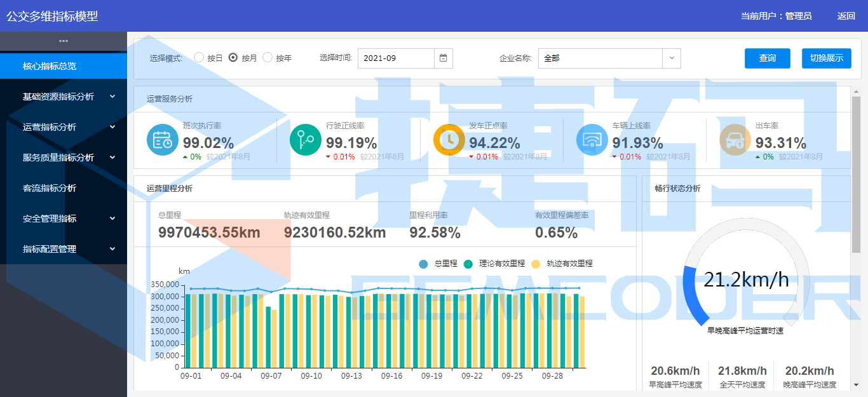Click the 运营里程分析 section header
The height and width of the screenshot is (397, 868).
point(170,189)
